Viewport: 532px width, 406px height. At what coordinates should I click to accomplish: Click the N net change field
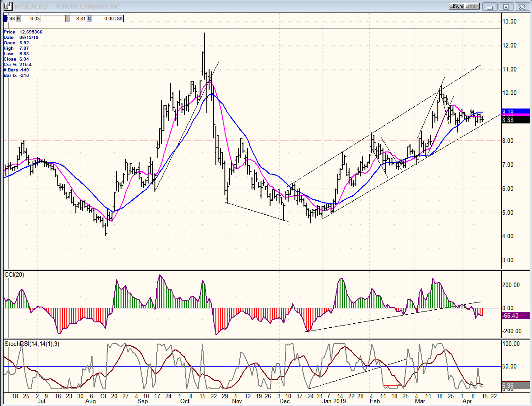[101, 19]
